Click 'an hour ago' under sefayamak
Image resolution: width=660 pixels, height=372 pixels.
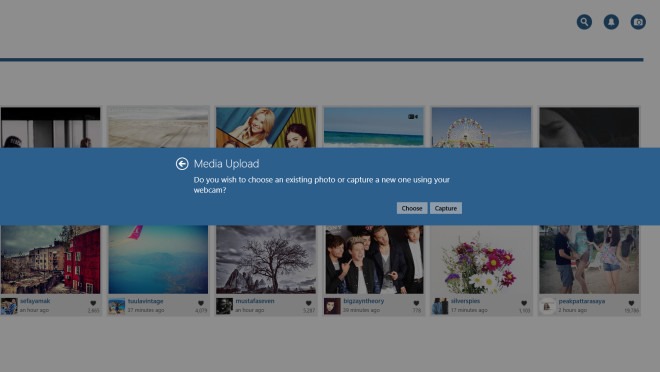click(35, 310)
